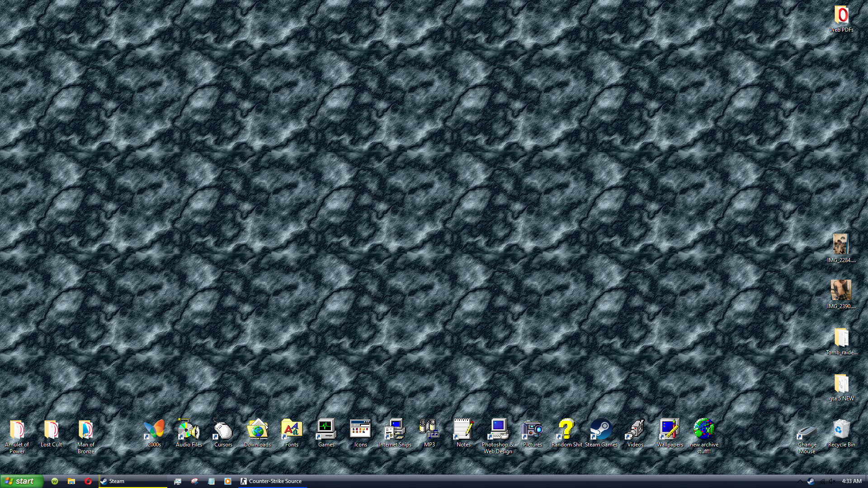This screenshot has width=868, height=488.
Task: Select the Random Shit question mark icon
Action: click(x=566, y=430)
